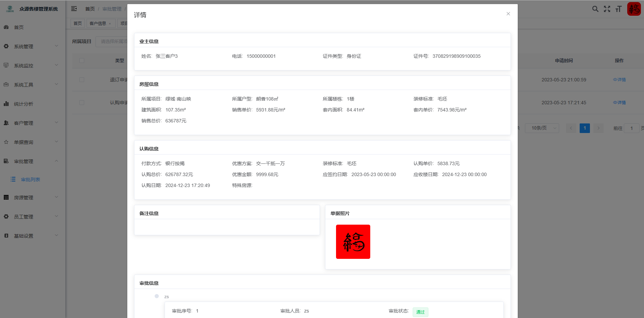This screenshot has width=644, height=318.
Task: Toggle fullscreen with the expand icon
Action: 607,9
